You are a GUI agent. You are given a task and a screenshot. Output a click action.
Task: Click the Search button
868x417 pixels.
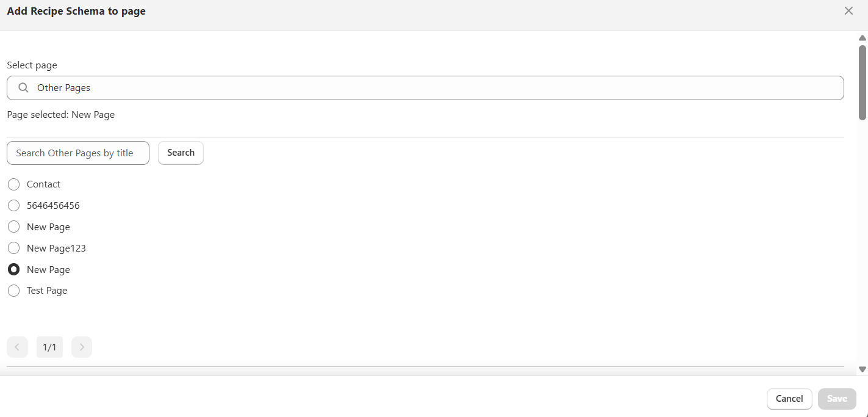click(x=181, y=153)
